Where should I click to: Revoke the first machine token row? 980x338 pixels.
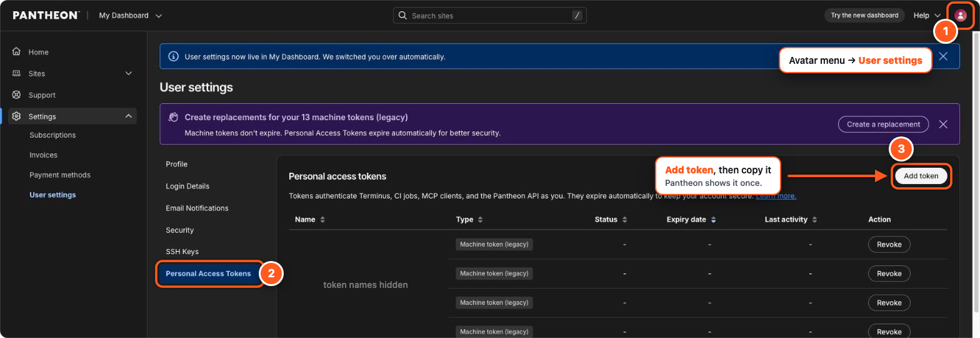coord(889,244)
